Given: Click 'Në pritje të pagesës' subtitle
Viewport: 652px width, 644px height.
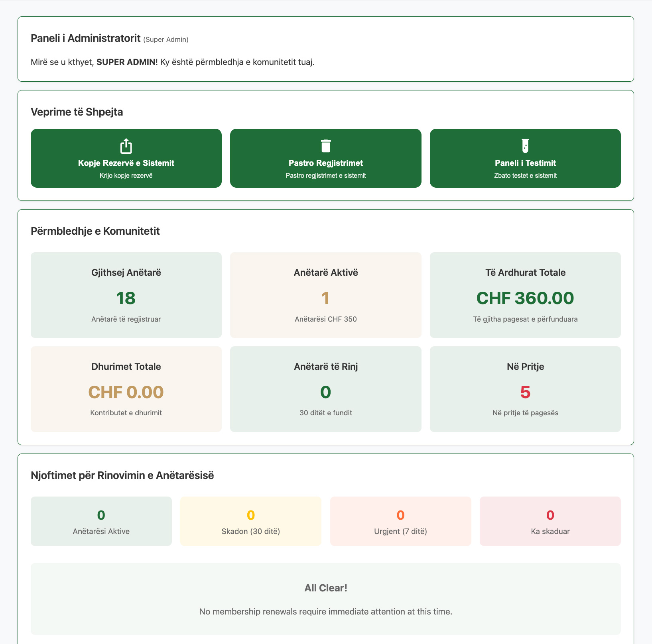Looking at the screenshot, I should (525, 413).
